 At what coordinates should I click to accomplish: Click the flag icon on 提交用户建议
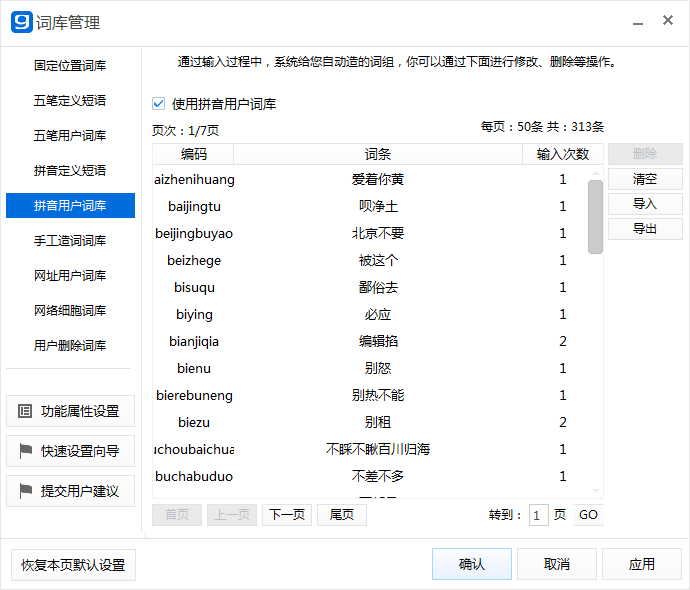click(x=25, y=491)
